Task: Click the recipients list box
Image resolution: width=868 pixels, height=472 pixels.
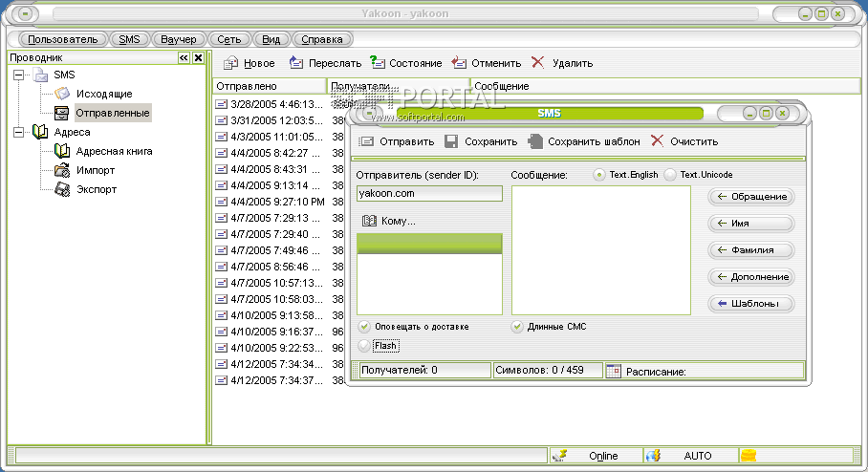Action: click(429, 274)
